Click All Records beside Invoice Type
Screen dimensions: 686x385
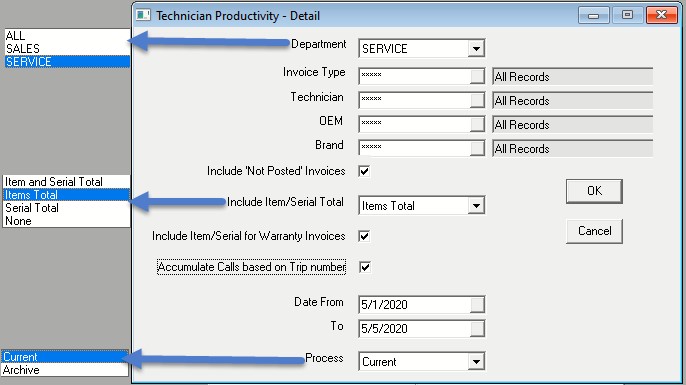[573, 77]
